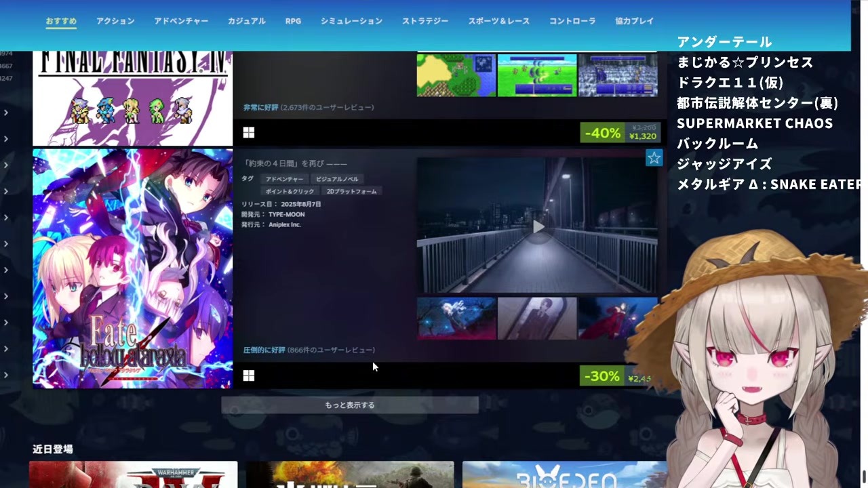868x488 pixels.
Task: Open the RPG tab
Action: pyautogui.click(x=293, y=21)
